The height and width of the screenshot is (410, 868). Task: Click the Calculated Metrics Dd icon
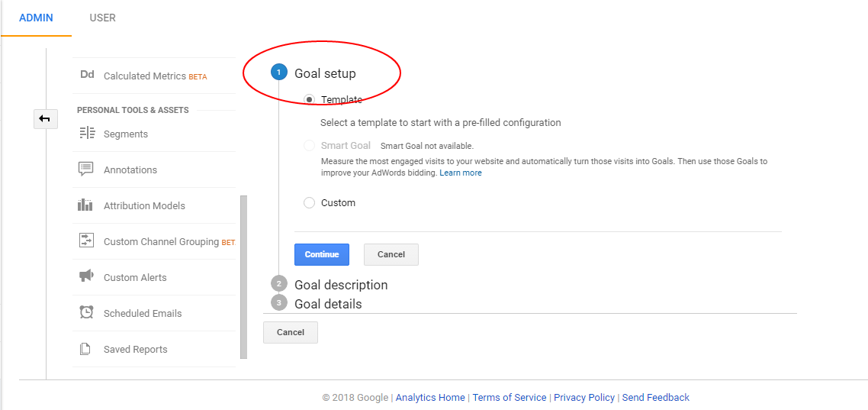87,75
